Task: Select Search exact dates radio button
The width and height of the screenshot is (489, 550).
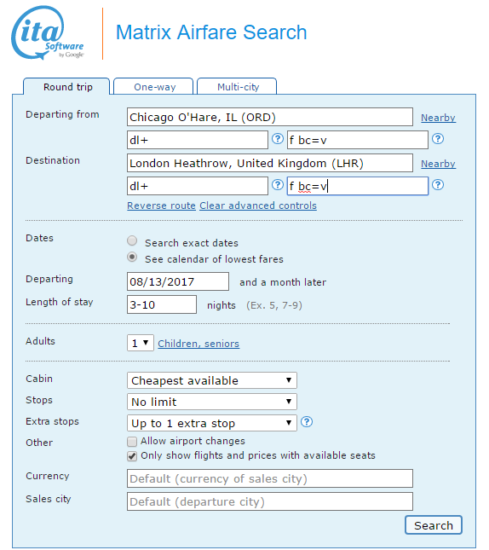Action: [x=132, y=241]
